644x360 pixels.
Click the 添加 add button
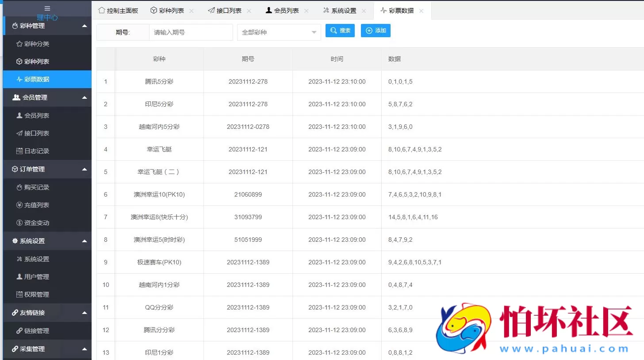tap(375, 31)
